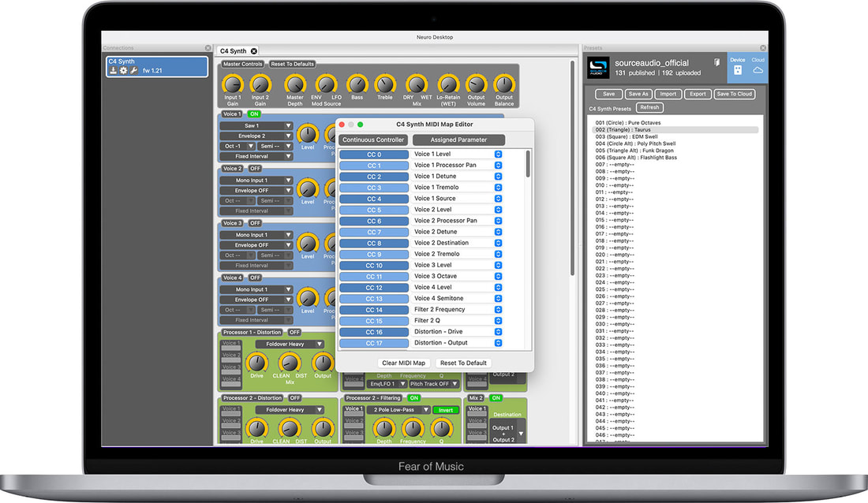868x503 pixels.
Task: Open Voice 2 Mono Input 1 dropdown
Action: [256, 180]
